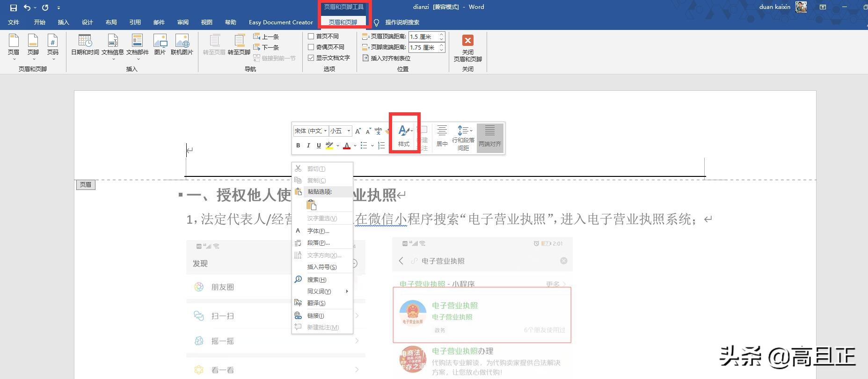Open the 样式 styles tool in mini toolbar
The height and width of the screenshot is (379, 868).
point(404,135)
